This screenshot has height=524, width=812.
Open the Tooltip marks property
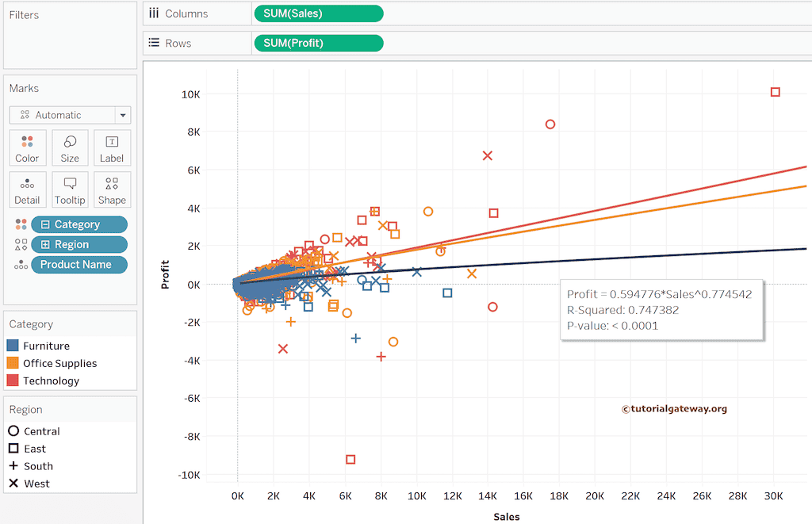pyautogui.click(x=69, y=189)
